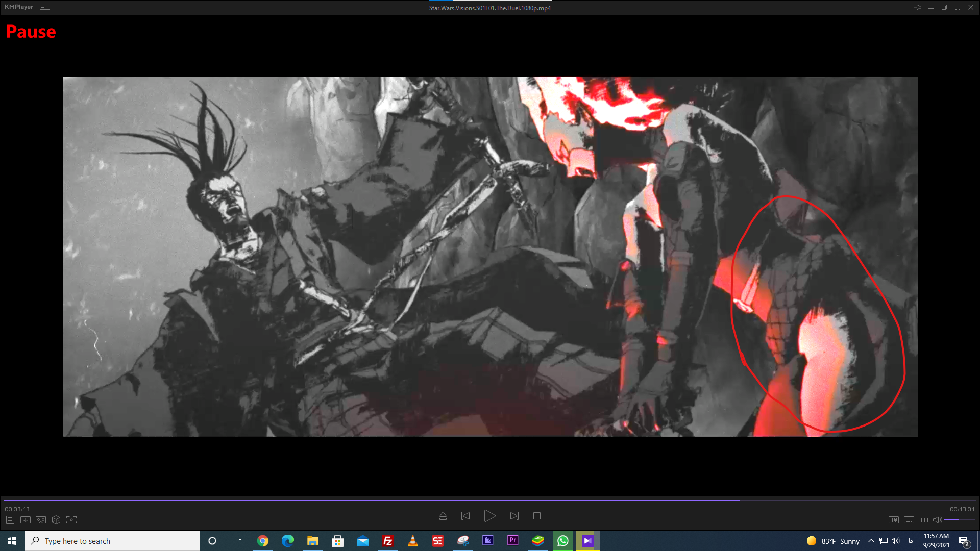Open the audio equalizer waveform icon
This screenshot has height=551, width=980.
924,520
